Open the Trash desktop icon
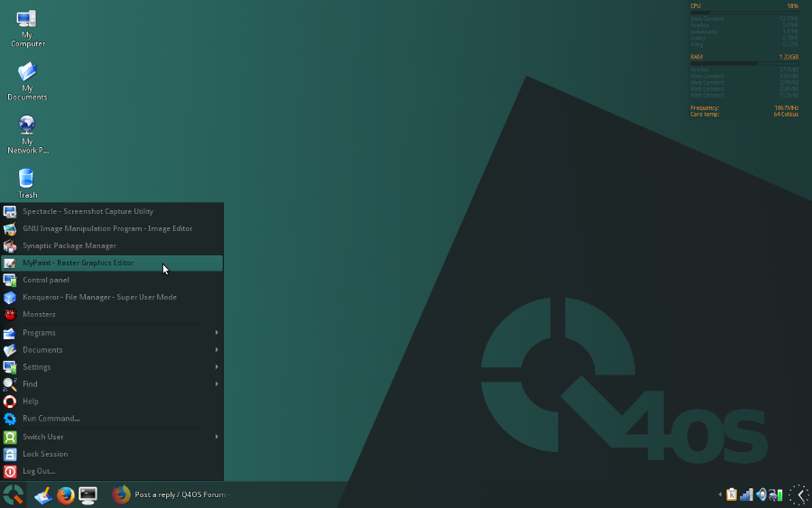 27,182
